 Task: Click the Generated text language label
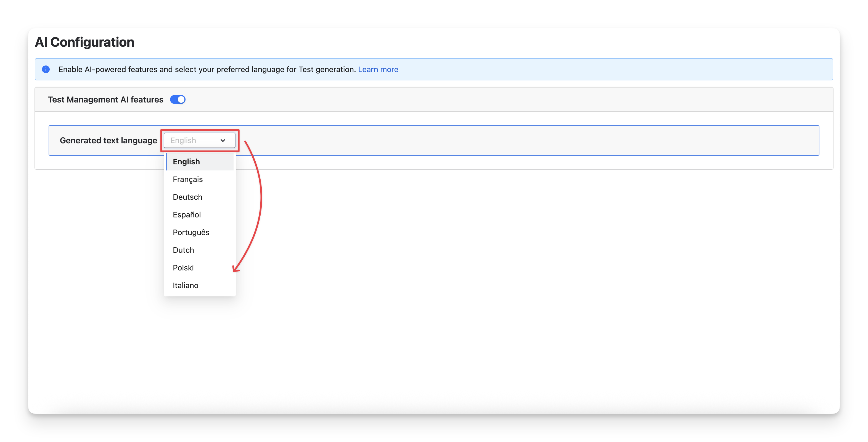tap(108, 141)
